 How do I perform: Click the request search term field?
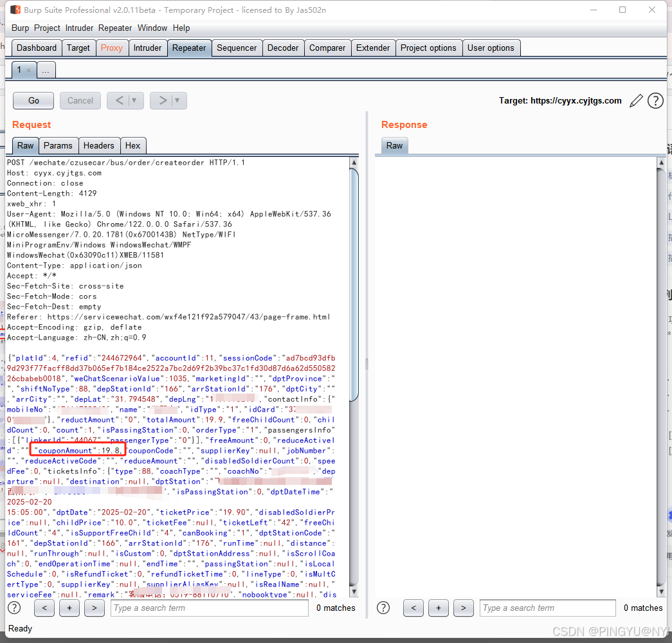coord(209,608)
